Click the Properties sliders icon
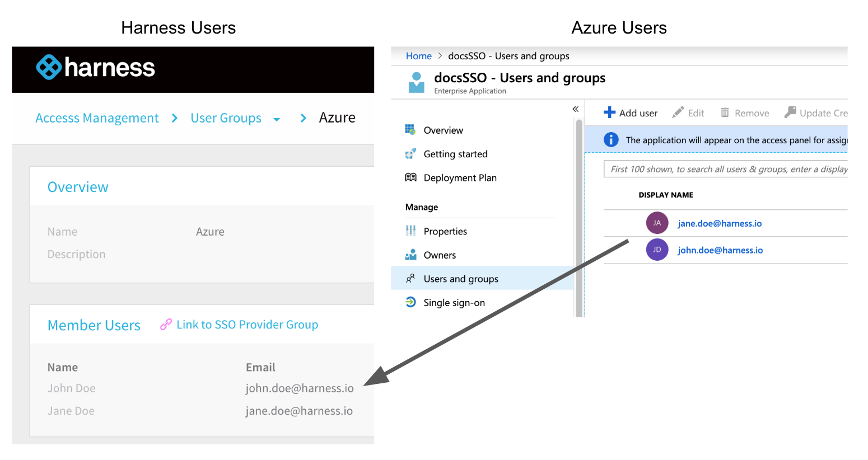The width and height of the screenshot is (868, 460). 410,231
